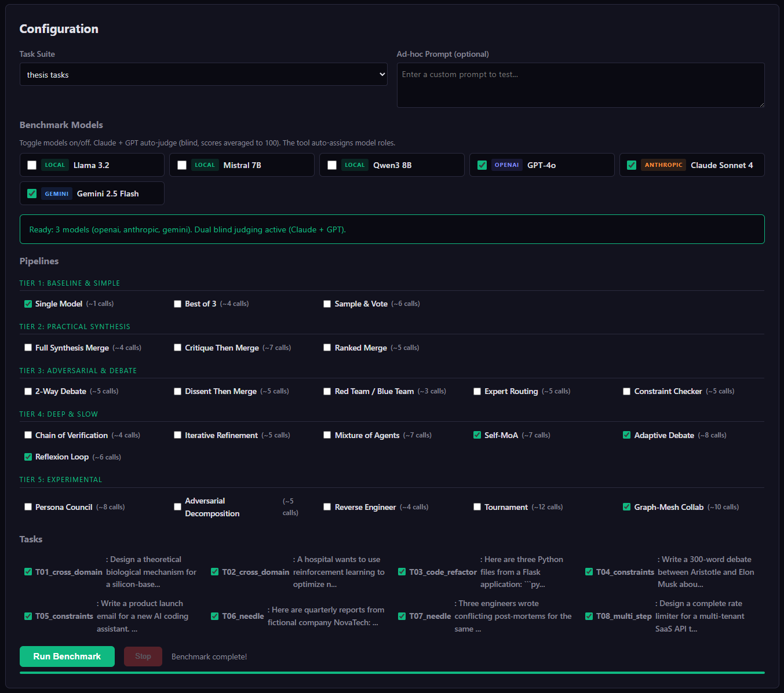This screenshot has height=693, width=784.
Task: Click the 'Benchmark Models' section heading
Action: tap(61, 125)
